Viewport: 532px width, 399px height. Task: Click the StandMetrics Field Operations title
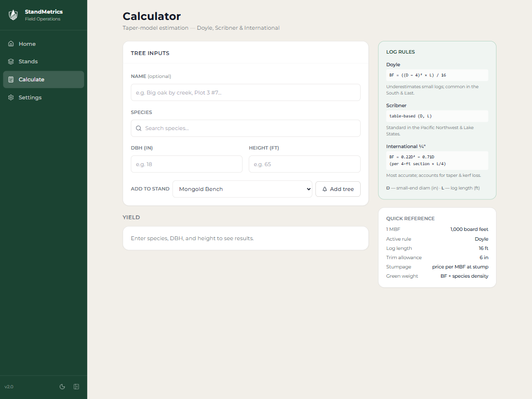point(43,15)
